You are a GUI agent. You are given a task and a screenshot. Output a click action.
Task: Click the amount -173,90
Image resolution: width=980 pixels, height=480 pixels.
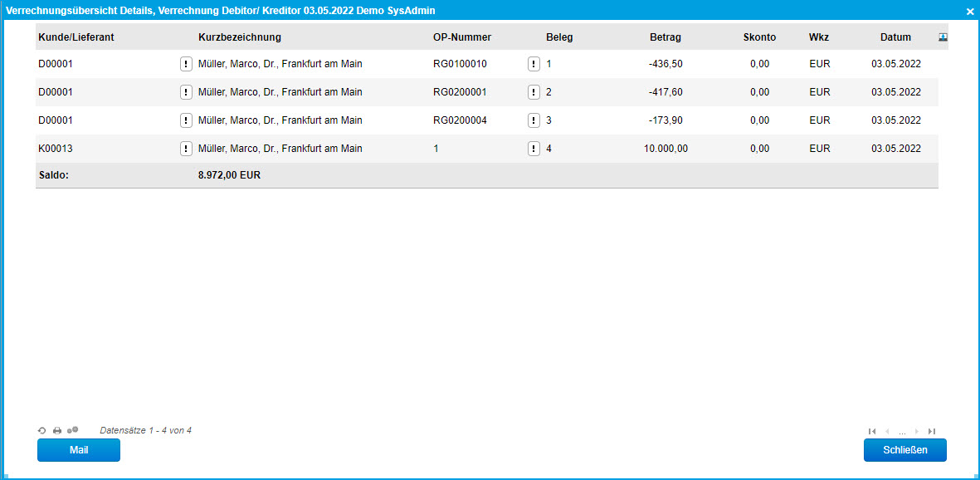[x=666, y=120]
